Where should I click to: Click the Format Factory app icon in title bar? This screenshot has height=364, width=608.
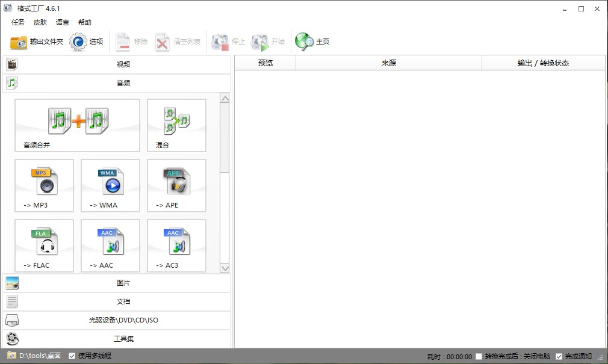tap(8, 8)
